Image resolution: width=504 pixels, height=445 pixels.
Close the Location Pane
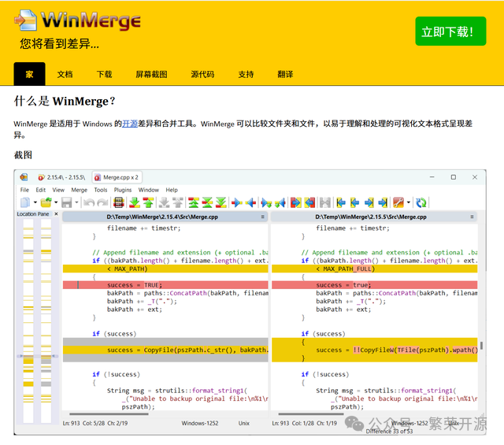point(56,213)
